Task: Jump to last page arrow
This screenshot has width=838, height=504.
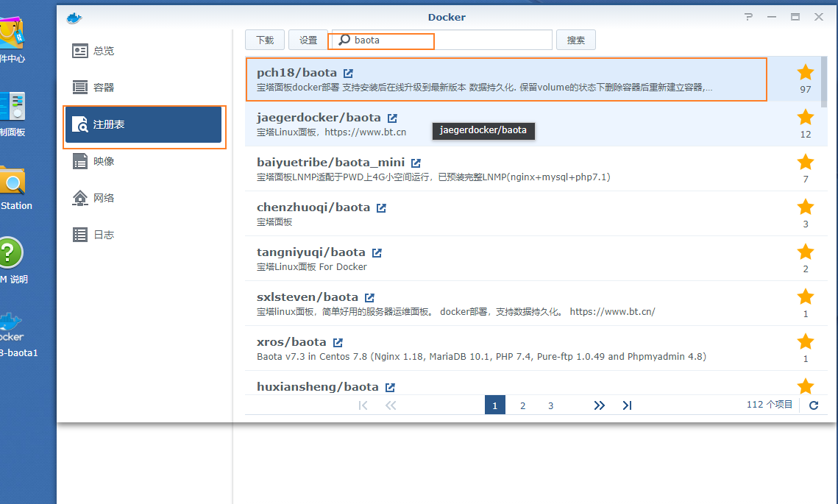Action: point(627,405)
